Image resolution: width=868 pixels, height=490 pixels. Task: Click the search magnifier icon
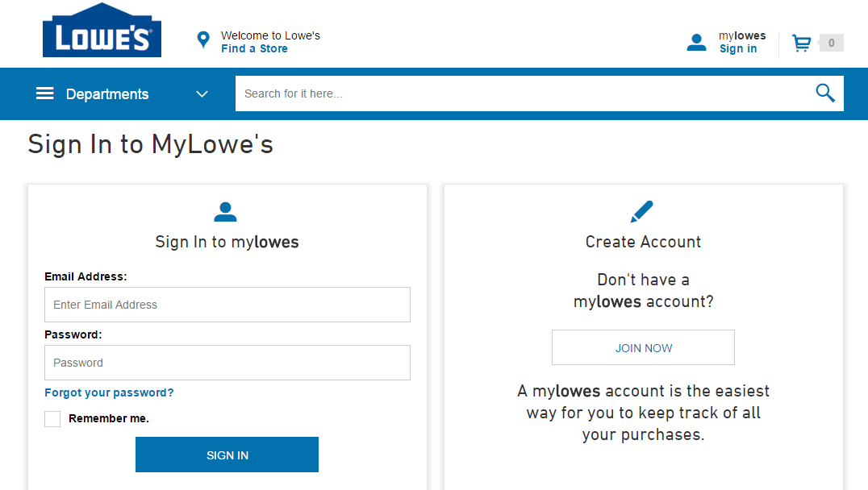(x=824, y=93)
